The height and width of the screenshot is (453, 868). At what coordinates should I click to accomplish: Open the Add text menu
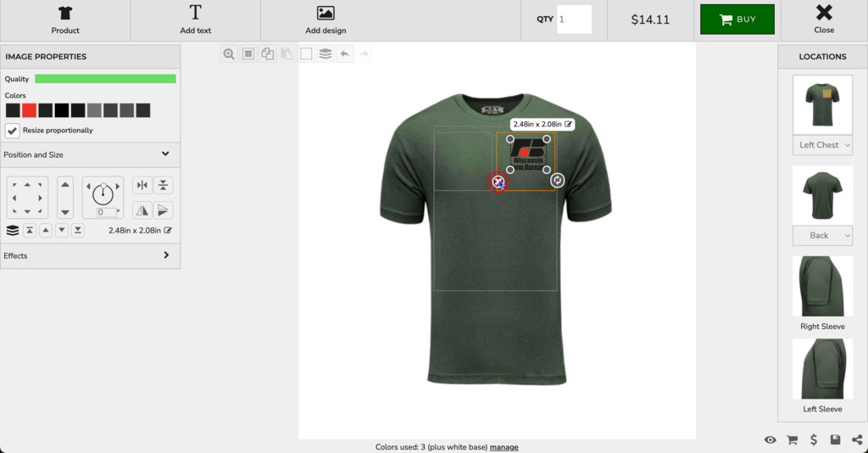point(195,20)
